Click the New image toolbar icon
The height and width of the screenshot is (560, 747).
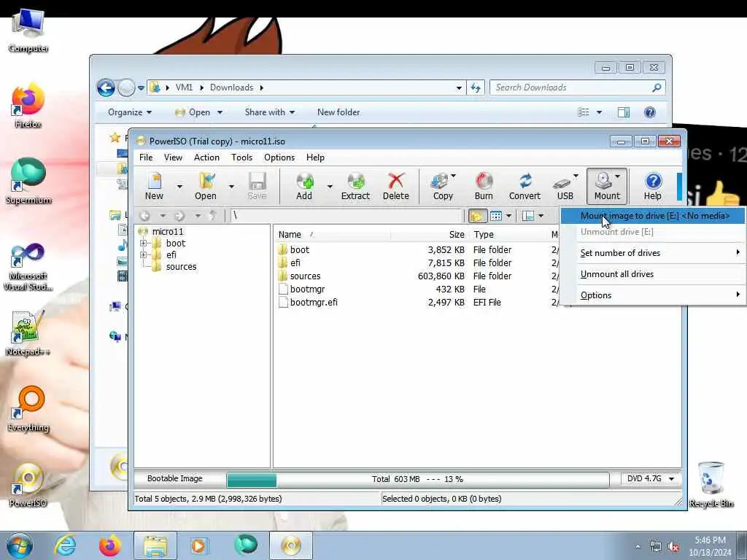pyautogui.click(x=154, y=186)
